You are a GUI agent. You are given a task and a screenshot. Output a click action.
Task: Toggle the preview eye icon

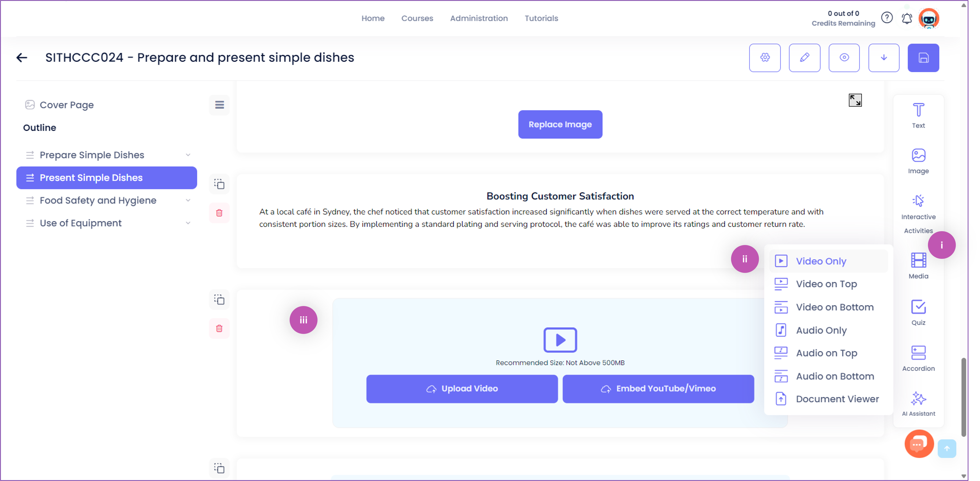844,58
